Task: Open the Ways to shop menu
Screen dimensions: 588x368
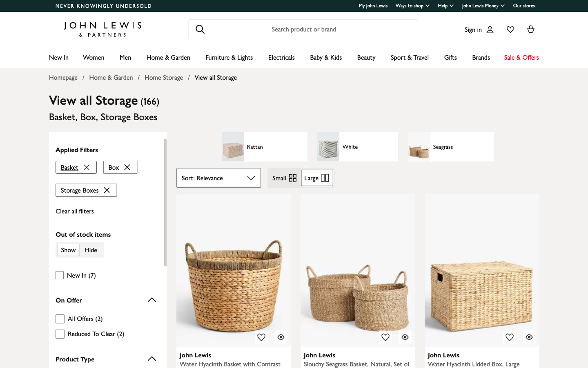Action: pyautogui.click(x=412, y=6)
